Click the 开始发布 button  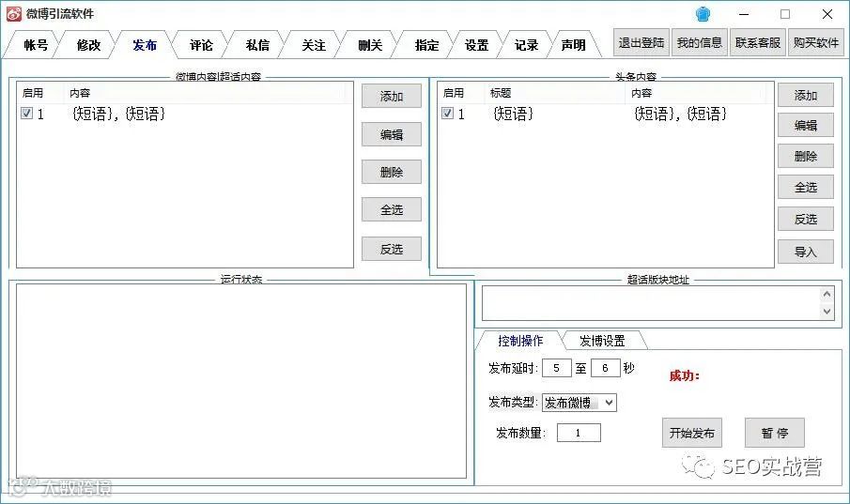click(691, 433)
